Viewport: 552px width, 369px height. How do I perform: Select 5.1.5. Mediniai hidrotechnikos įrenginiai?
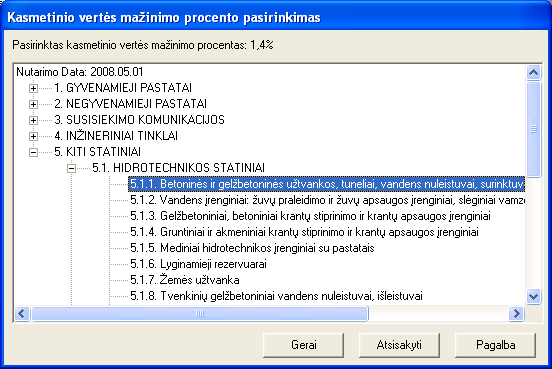(x=252, y=248)
